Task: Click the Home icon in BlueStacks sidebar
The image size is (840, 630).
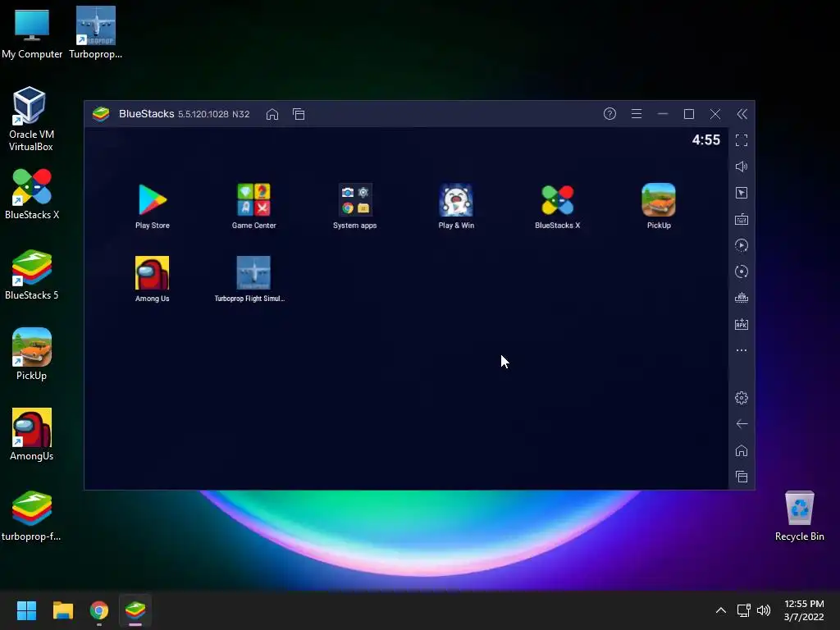Action: tap(742, 450)
